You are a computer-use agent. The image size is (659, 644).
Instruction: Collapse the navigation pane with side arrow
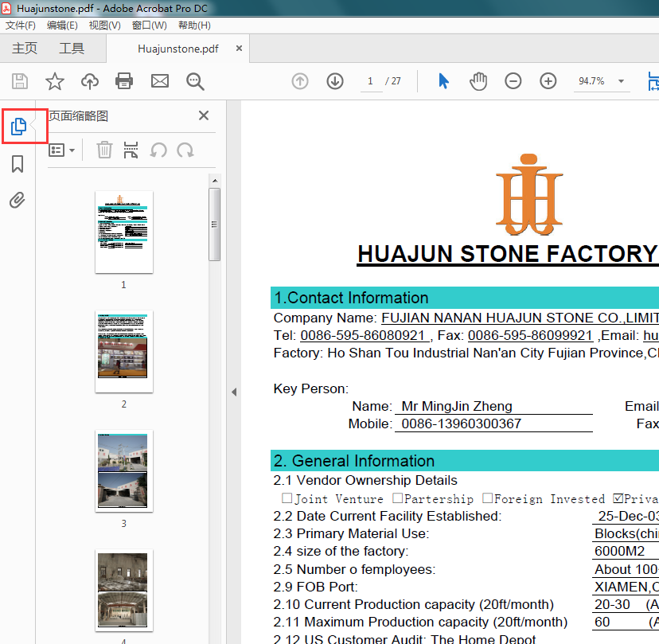click(x=234, y=392)
